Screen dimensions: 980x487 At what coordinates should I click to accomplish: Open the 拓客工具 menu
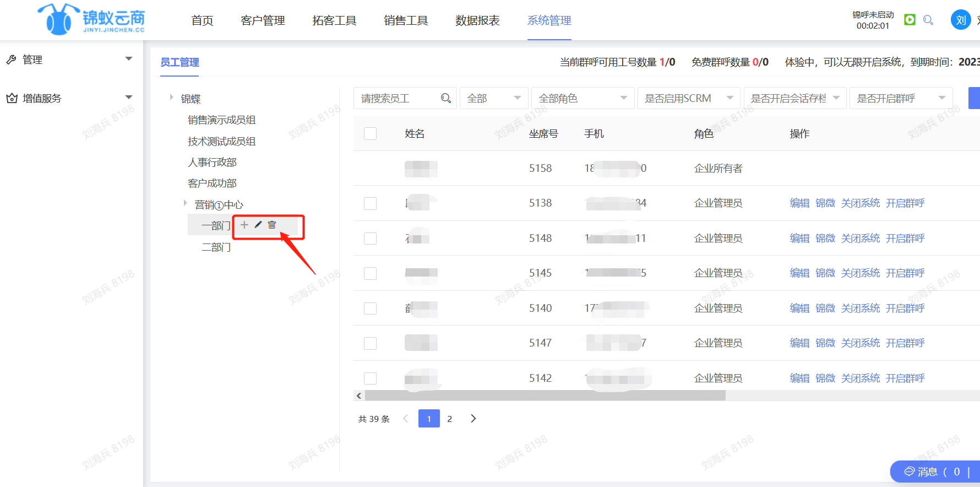tap(334, 20)
